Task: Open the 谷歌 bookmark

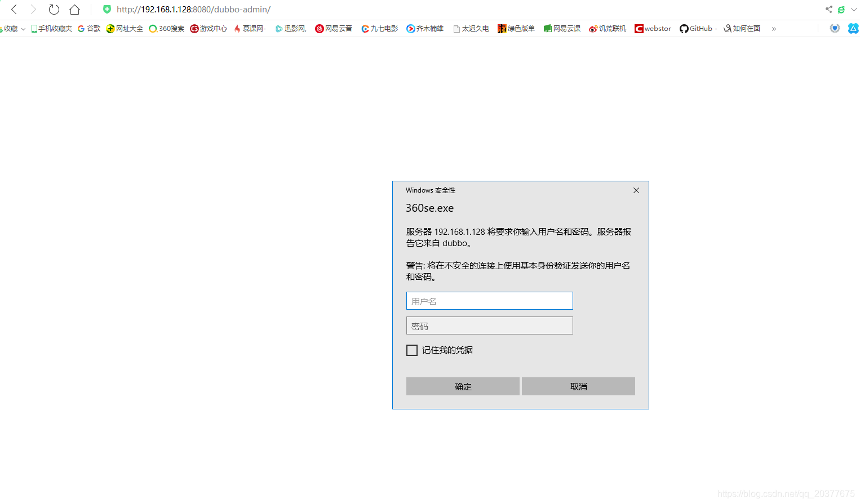Action: click(89, 29)
